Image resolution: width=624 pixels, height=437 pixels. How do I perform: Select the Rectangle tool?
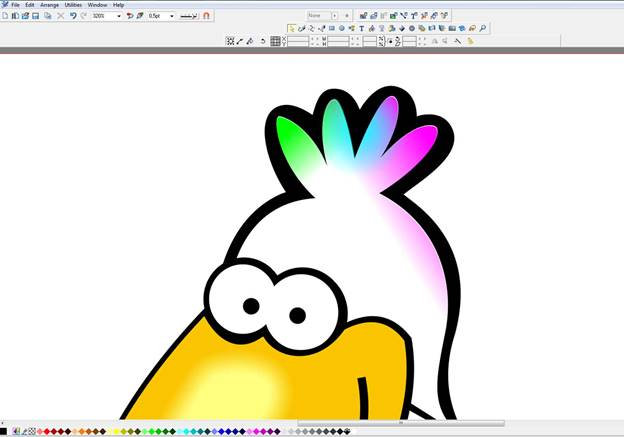point(332,28)
